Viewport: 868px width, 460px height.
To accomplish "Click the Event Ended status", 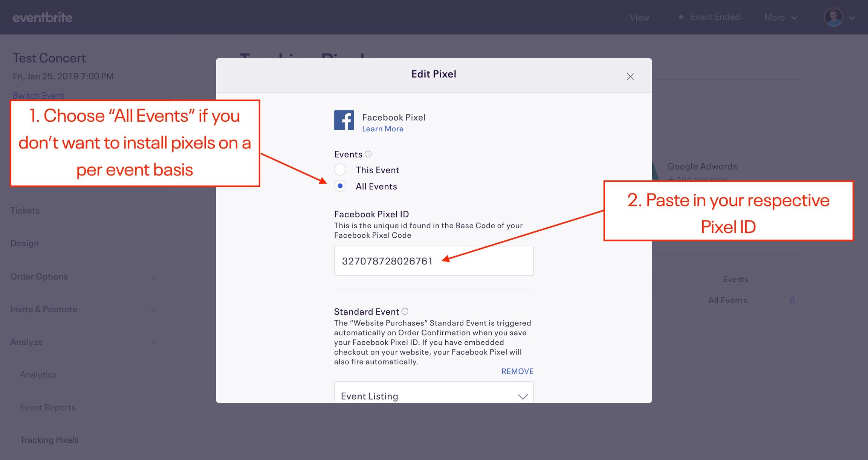I will 710,17.
